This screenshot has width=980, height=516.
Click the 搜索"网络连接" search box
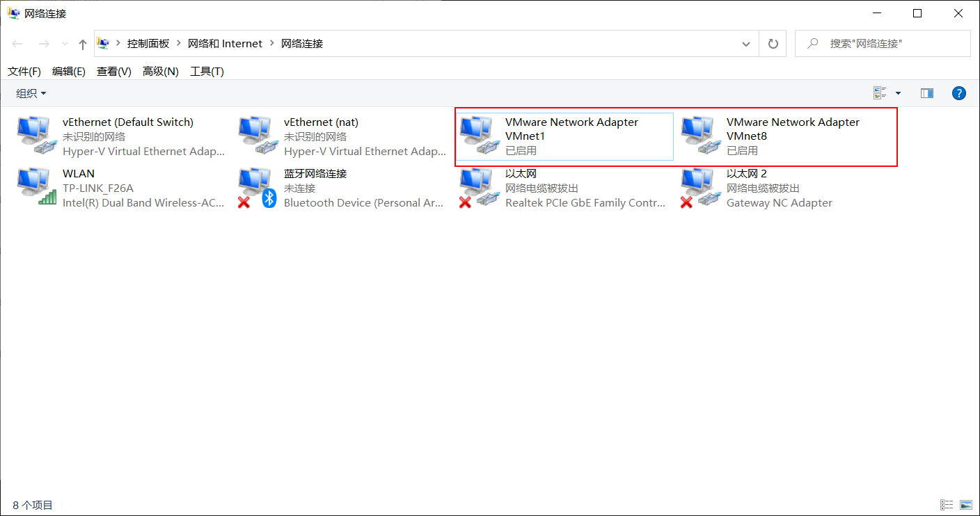[883, 44]
